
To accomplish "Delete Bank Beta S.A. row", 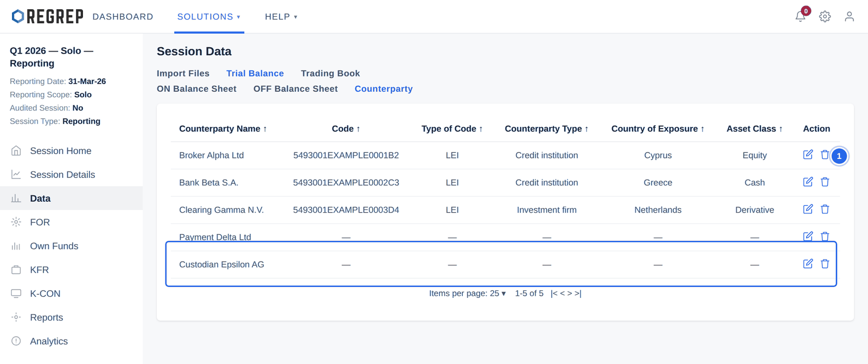I will pos(825,182).
